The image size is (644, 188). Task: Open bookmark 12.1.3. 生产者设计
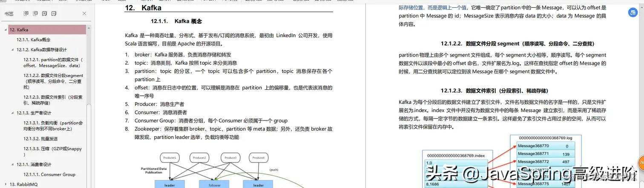pyautogui.click(x=34, y=113)
